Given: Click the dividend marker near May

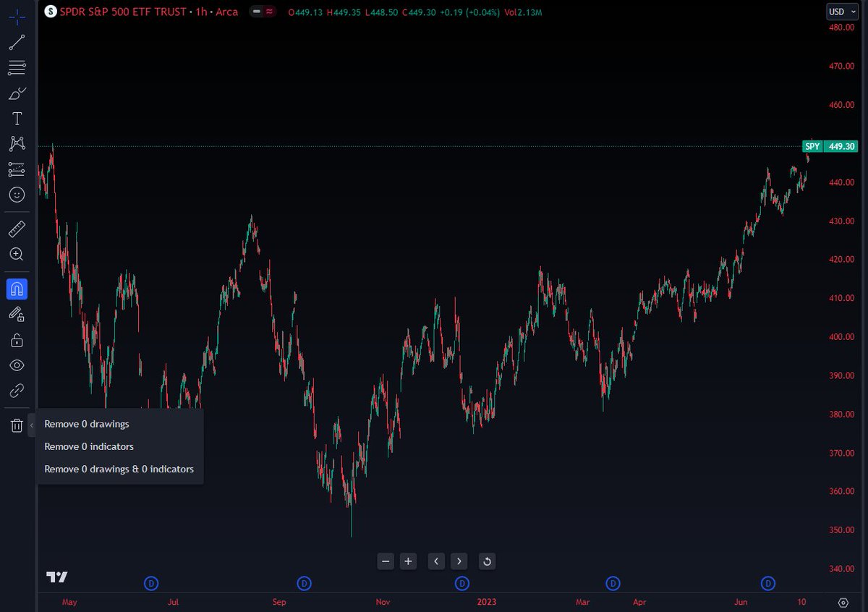Looking at the screenshot, I should click(x=151, y=583).
